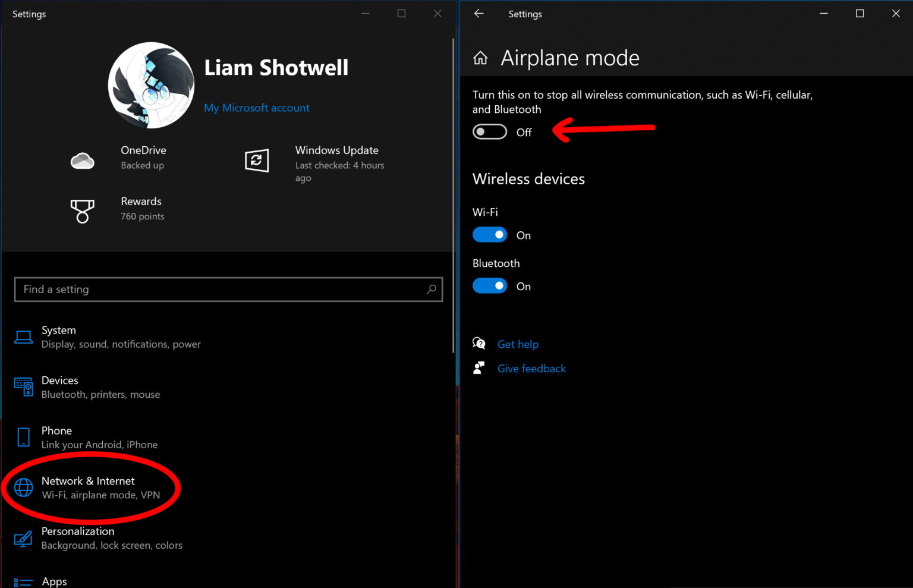The height and width of the screenshot is (588, 913).
Task: Click the Liam Shotwell profile picture
Action: point(150,85)
